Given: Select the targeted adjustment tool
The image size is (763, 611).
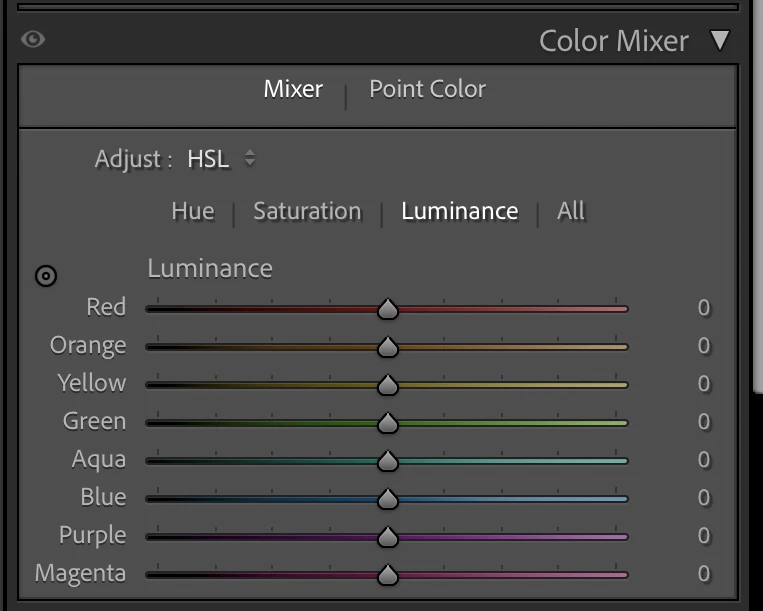Looking at the screenshot, I should pyautogui.click(x=46, y=276).
